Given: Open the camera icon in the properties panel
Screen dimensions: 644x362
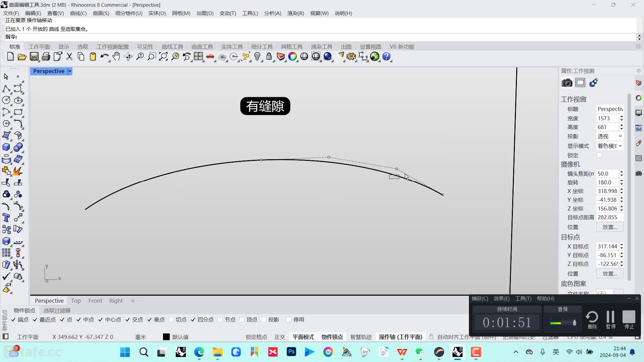Looking at the screenshot, I should point(567,83).
